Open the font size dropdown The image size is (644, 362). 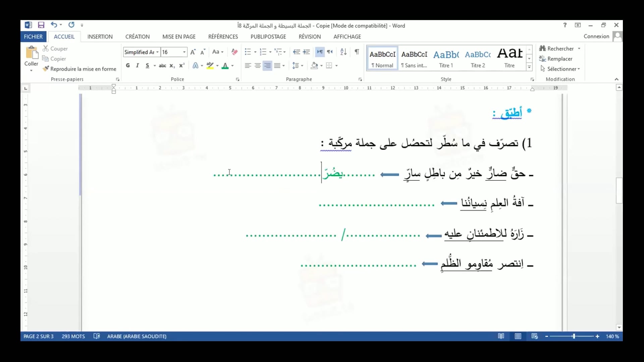184,52
